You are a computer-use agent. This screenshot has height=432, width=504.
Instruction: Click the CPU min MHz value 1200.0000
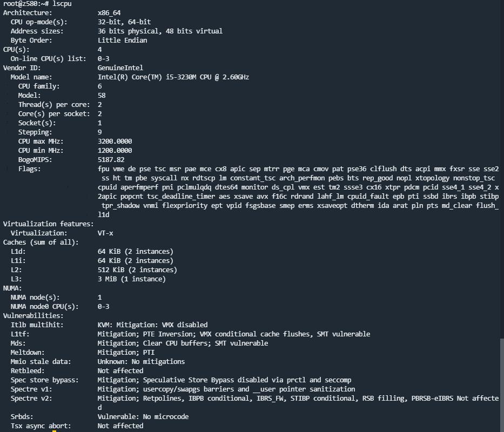[115, 151]
